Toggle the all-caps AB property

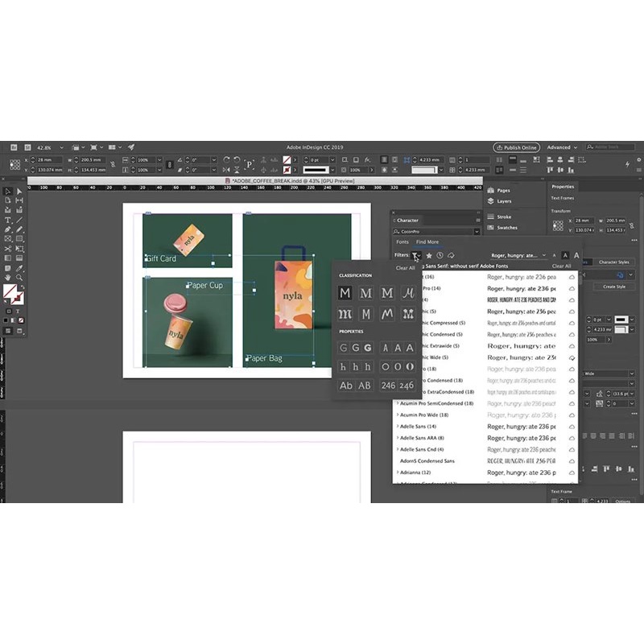tap(365, 386)
